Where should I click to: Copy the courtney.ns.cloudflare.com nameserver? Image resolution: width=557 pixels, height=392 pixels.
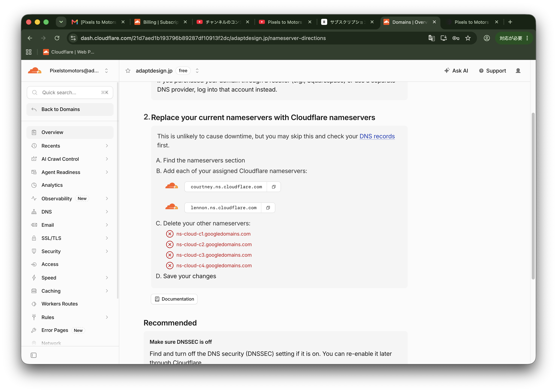coord(274,187)
